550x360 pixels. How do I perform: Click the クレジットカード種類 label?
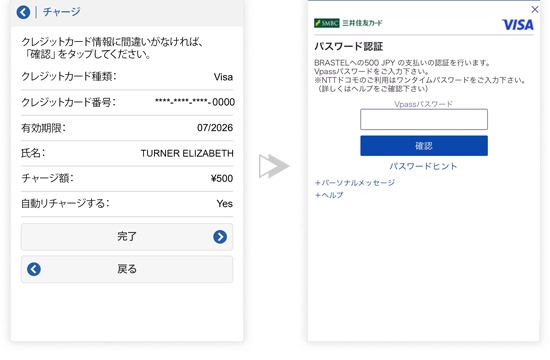point(69,76)
